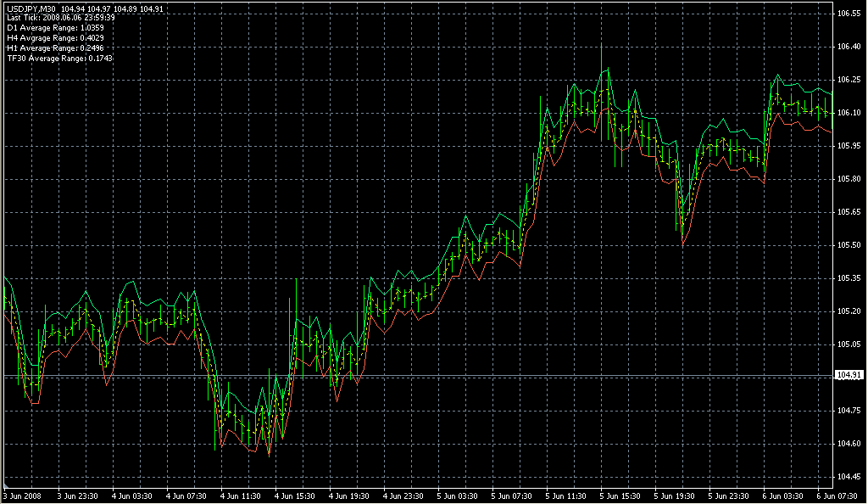Select the 104.45 price axis label

849,476
